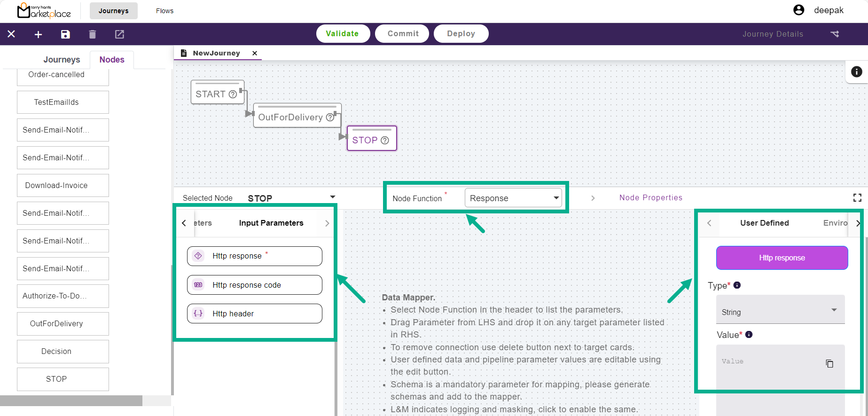The image size is (868, 416).
Task: Click the delete trash icon in toolbar
Action: coord(93,34)
